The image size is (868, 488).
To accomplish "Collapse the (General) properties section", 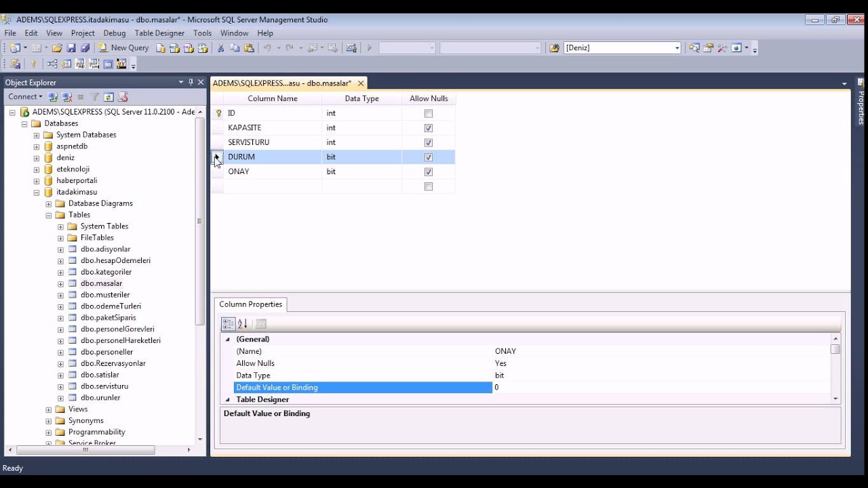I will [x=228, y=340].
